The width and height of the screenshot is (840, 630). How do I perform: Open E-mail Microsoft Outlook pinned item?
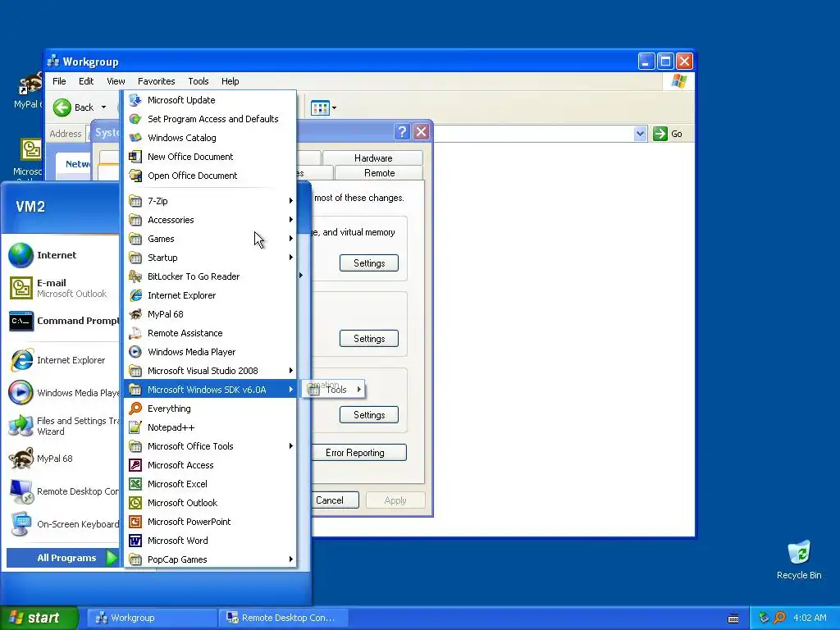point(62,288)
